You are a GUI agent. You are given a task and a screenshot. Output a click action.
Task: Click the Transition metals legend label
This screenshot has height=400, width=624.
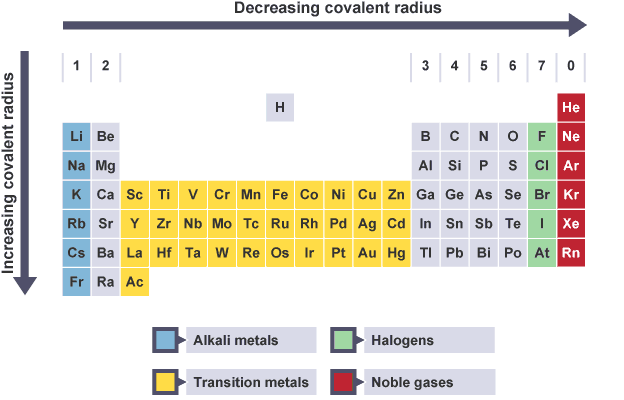[236, 382]
